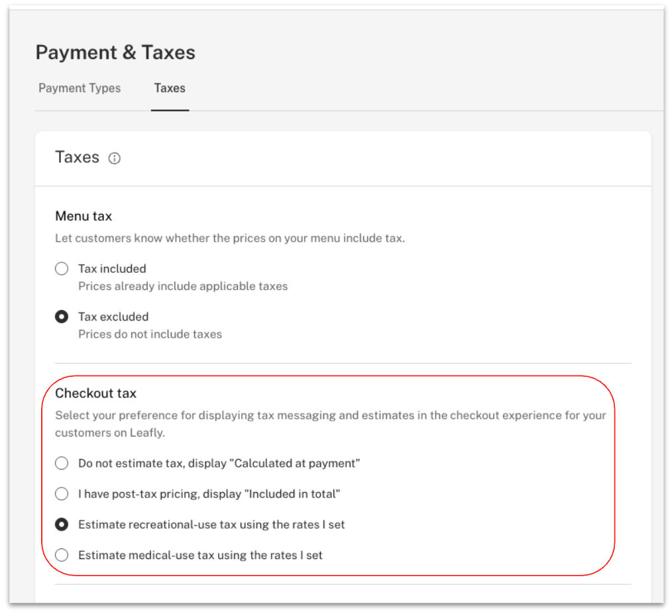
Task: Click the Menu tax section heading
Action: tap(84, 216)
